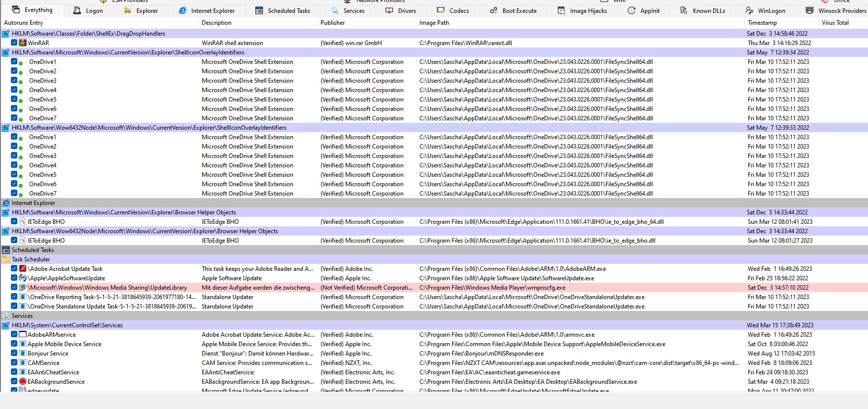Toggle the EABackgroundService checkbox
This screenshot has height=409, width=868.
(14, 381)
